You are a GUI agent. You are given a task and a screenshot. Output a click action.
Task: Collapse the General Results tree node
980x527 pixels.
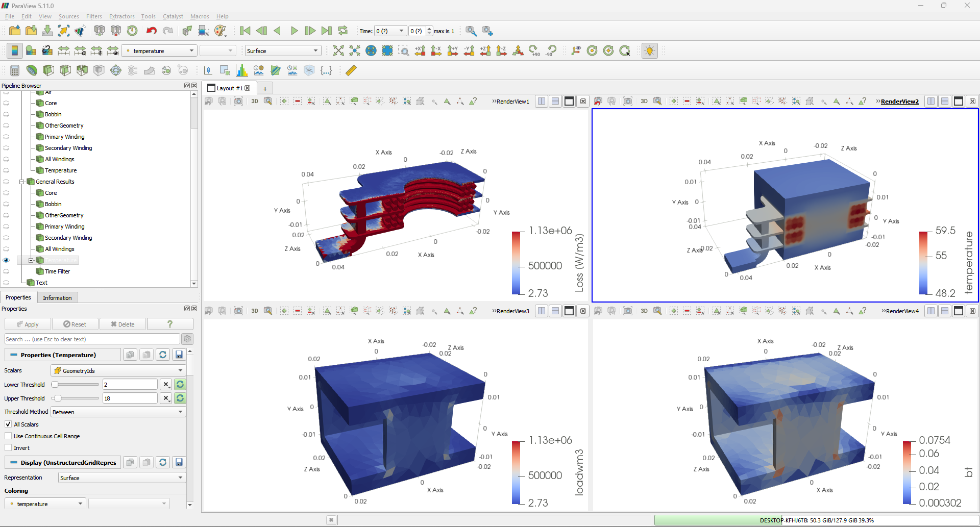click(22, 182)
